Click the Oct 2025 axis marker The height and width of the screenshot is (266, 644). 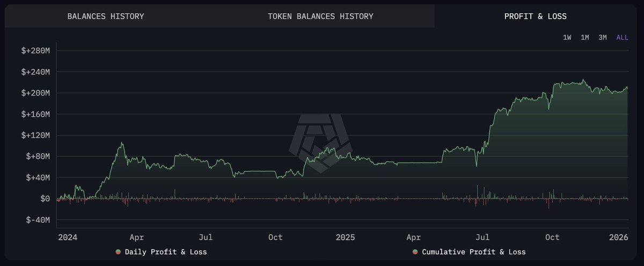coord(552,237)
